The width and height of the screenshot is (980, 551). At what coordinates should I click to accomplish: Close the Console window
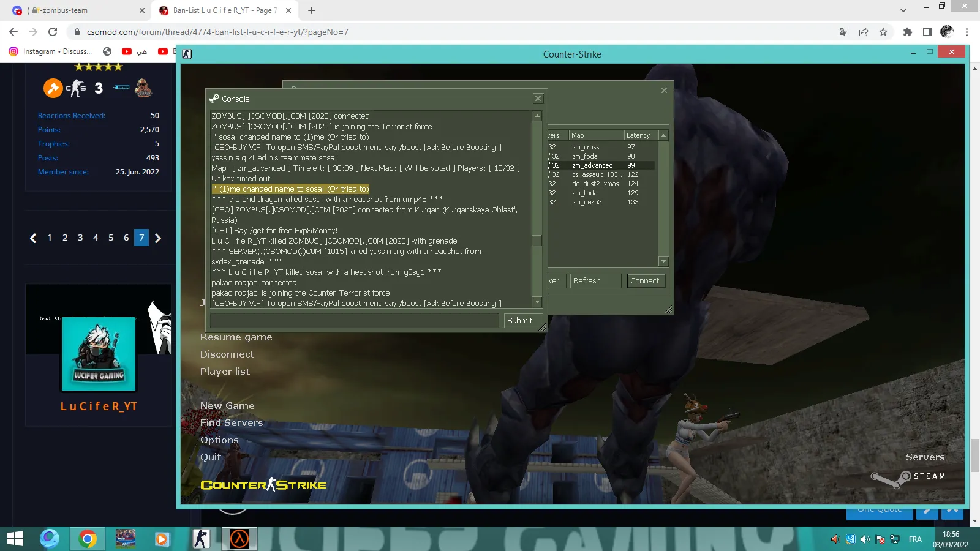[538, 99]
